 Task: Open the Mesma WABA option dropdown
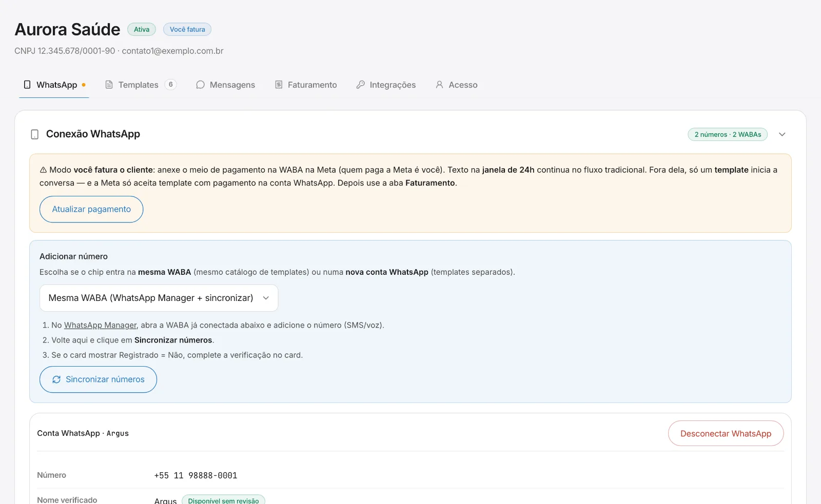click(159, 298)
